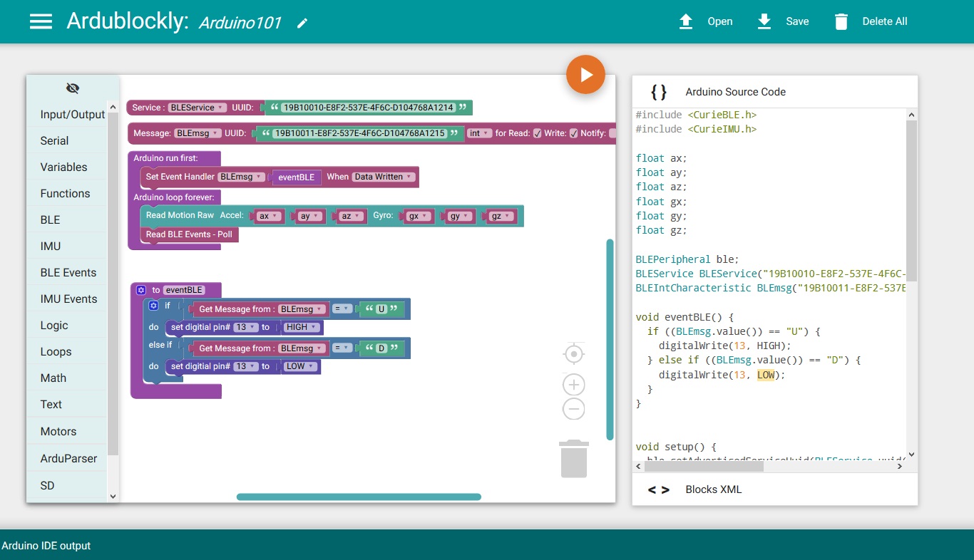Toggle the Write checkbox on Message block
The width and height of the screenshot is (974, 560).
click(x=573, y=133)
